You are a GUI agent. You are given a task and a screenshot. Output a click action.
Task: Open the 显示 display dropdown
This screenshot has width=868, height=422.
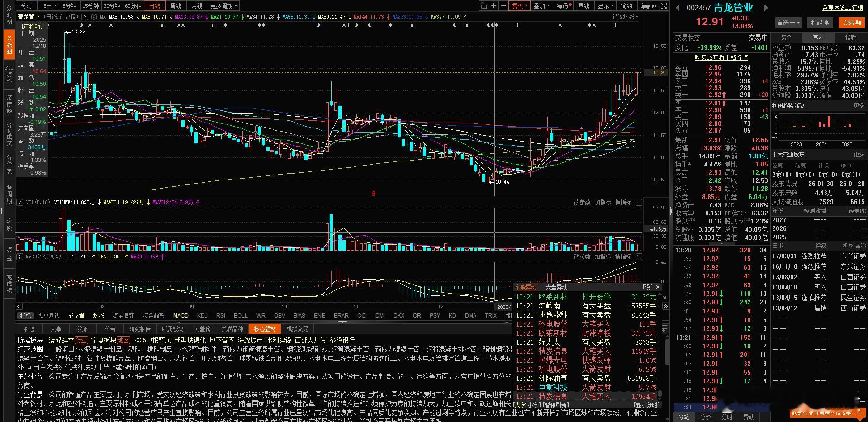click(606, 6)
